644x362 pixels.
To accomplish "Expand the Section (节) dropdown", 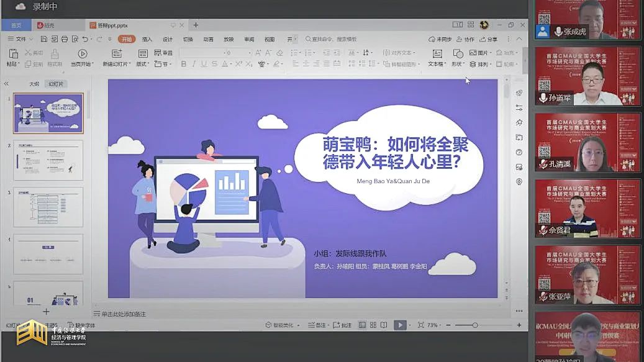I will 163,64.
